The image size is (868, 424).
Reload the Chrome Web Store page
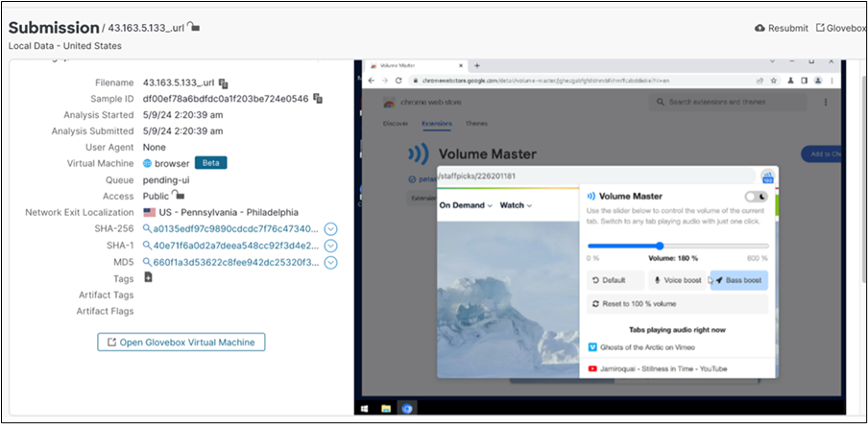pyautogui.click(x=398, y=81)
